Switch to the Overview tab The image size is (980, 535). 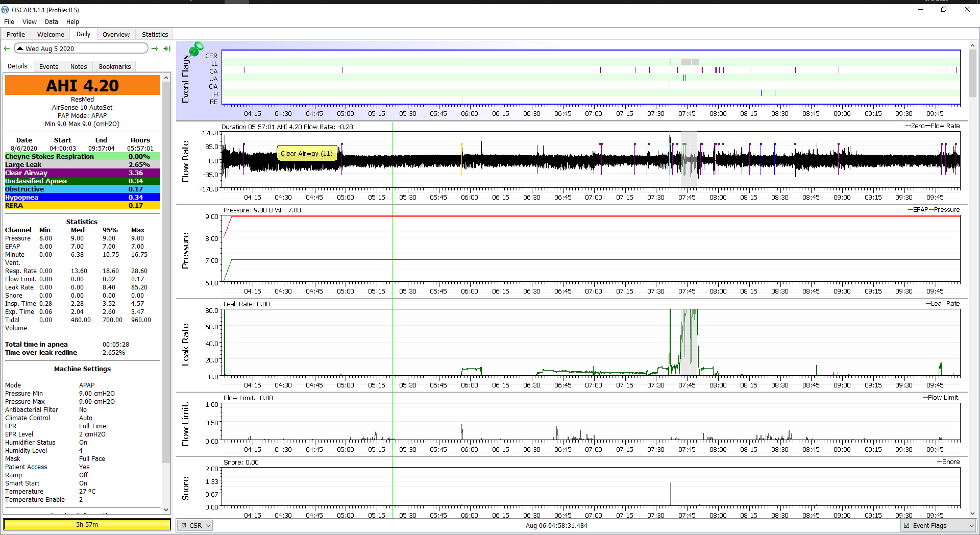click(x=116, y=34)
